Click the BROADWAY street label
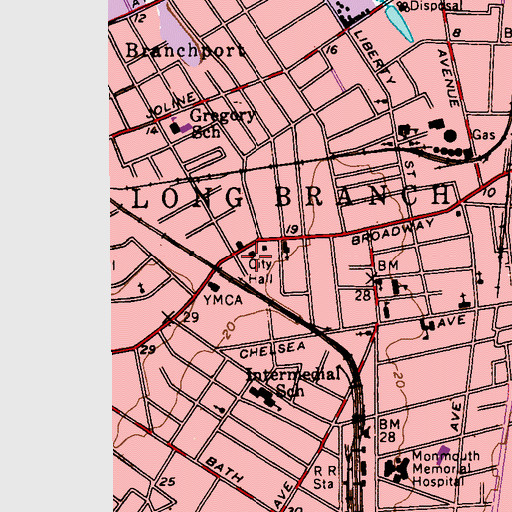 pos(393,232)
